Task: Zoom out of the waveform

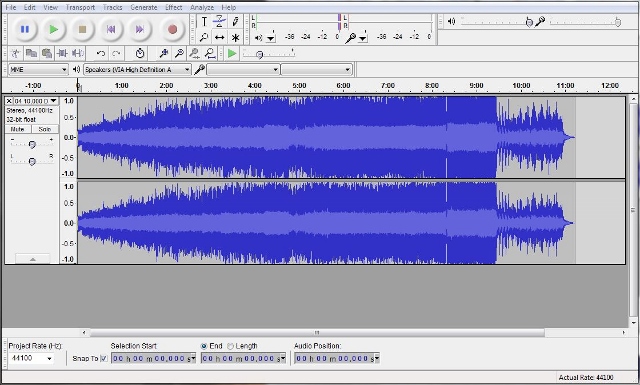Action: coord(179,53)
